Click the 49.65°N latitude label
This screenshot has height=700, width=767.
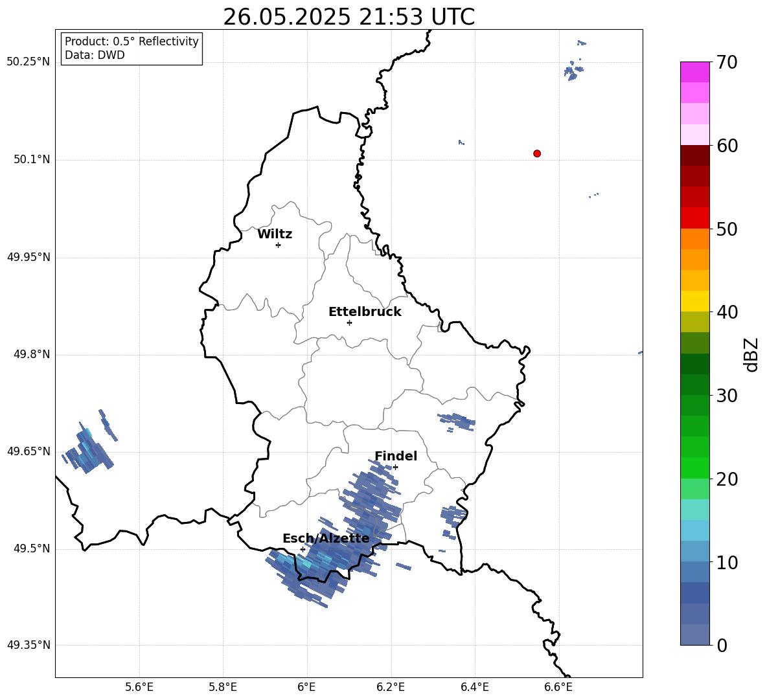click(29, 451)
